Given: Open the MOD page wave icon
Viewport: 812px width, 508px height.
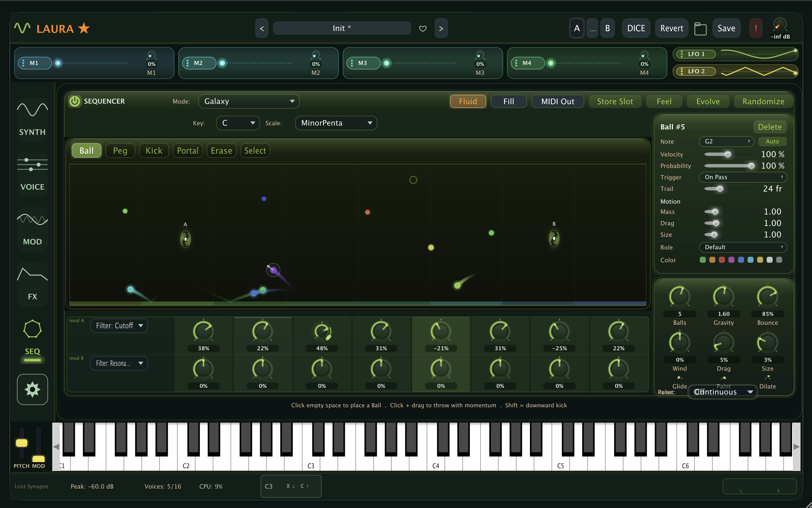Looking at the screenshot, I should point(32,219).
